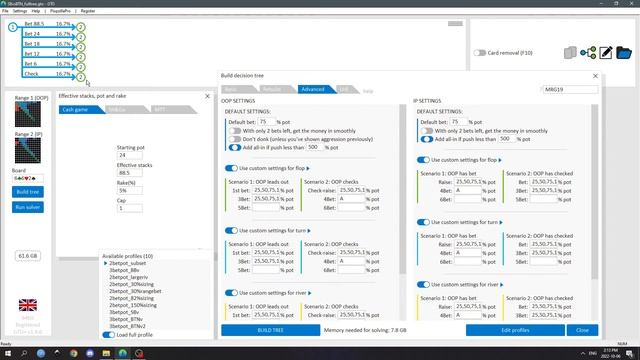Collapse OOP river settings arrow
This screenshot has height=360, width=640.
310,293
